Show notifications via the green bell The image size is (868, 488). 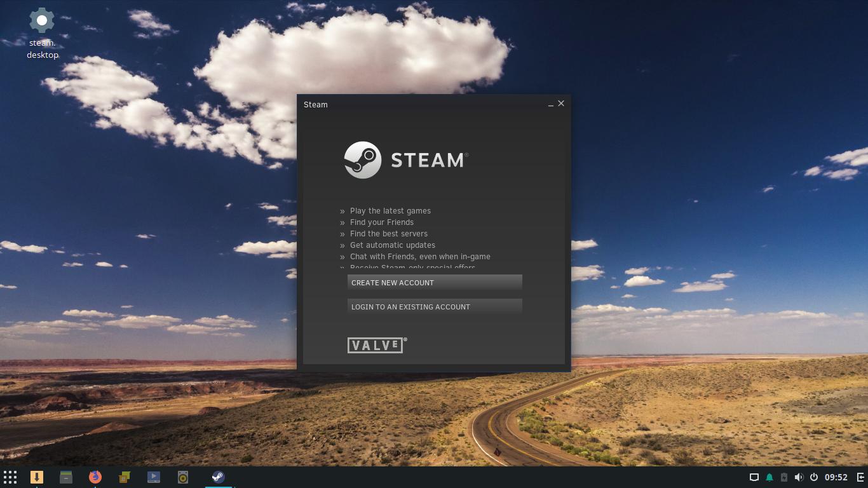[770, 477]
